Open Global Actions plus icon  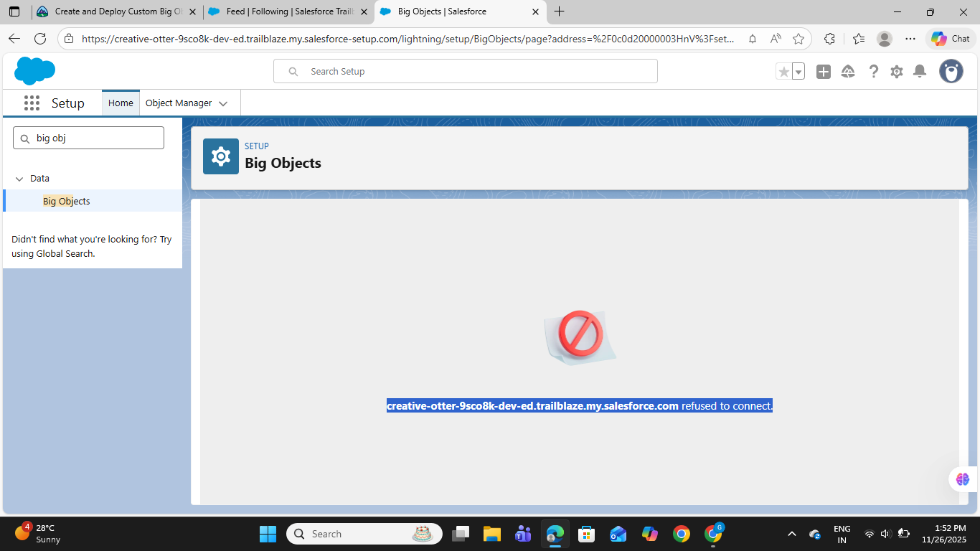(824, 72)
